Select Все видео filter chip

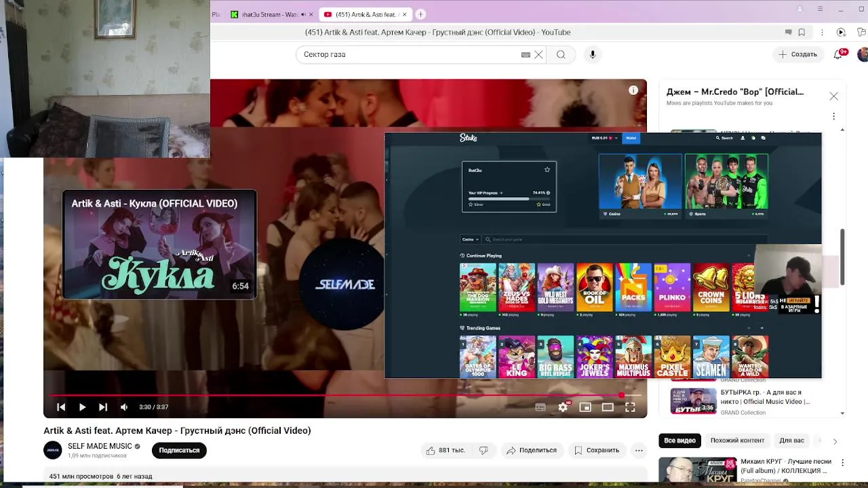679,441
